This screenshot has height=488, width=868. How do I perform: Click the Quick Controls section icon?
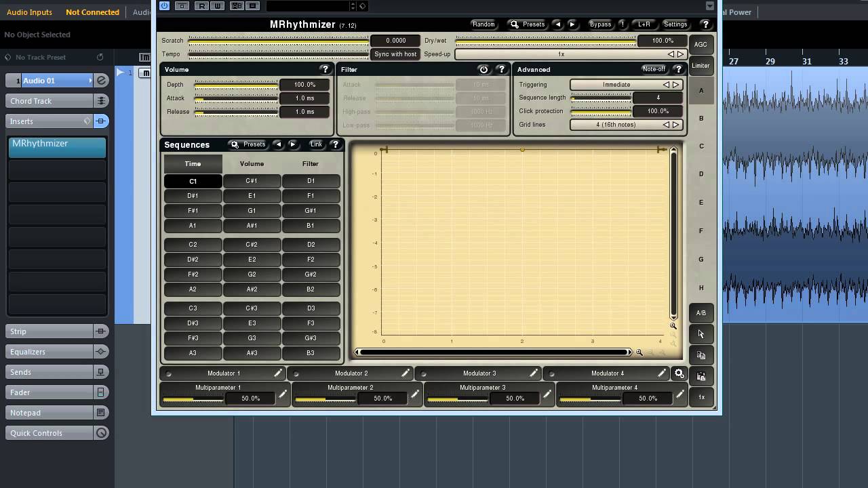tap(101, 433)
